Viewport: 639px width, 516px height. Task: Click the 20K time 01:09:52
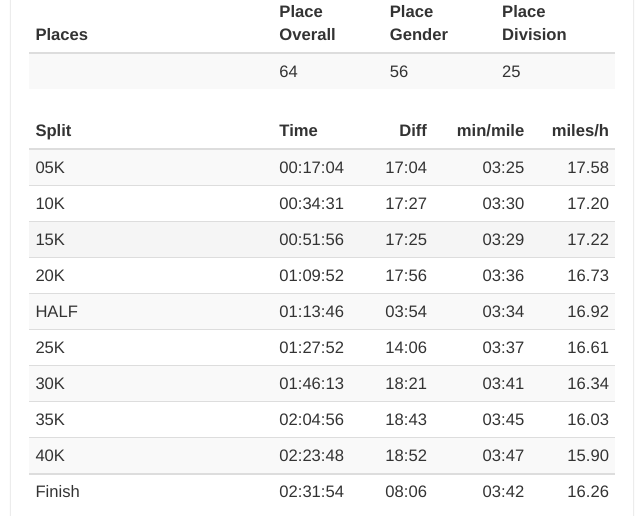(311, 276)
